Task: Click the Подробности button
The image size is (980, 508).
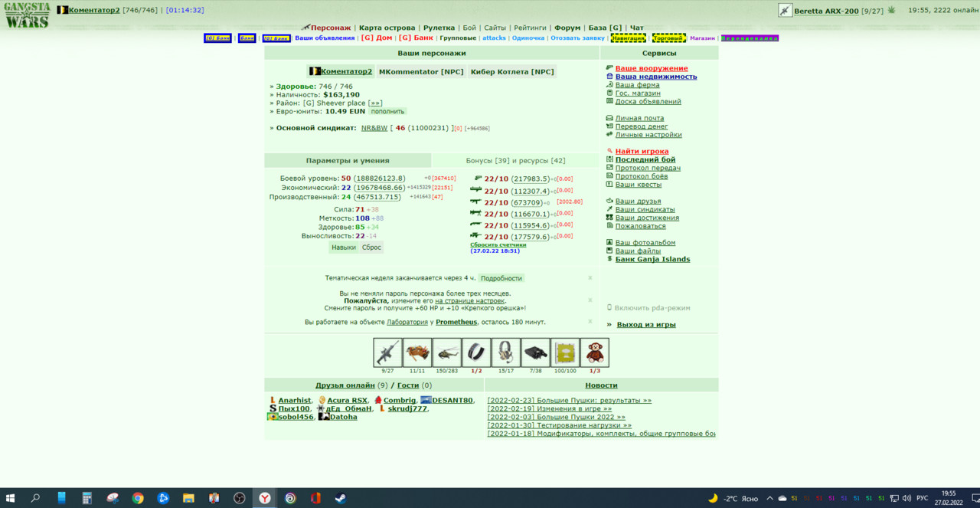Action: pyautogui.click(x=501, y=278)
